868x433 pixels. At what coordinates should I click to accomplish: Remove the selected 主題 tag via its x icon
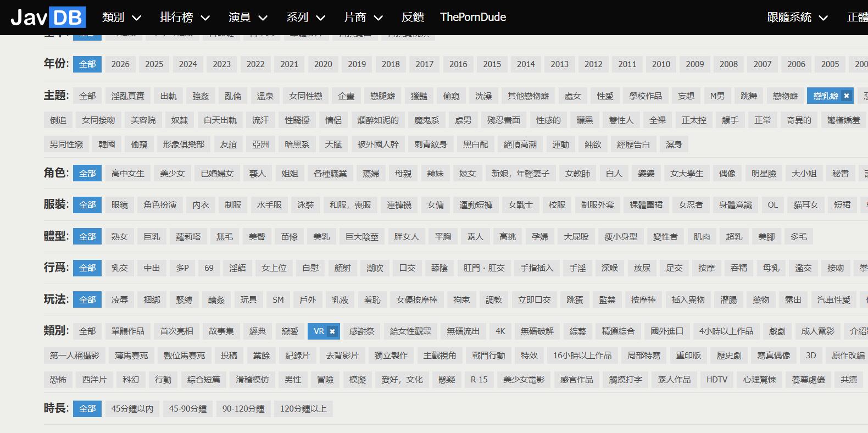click(847, 96)
